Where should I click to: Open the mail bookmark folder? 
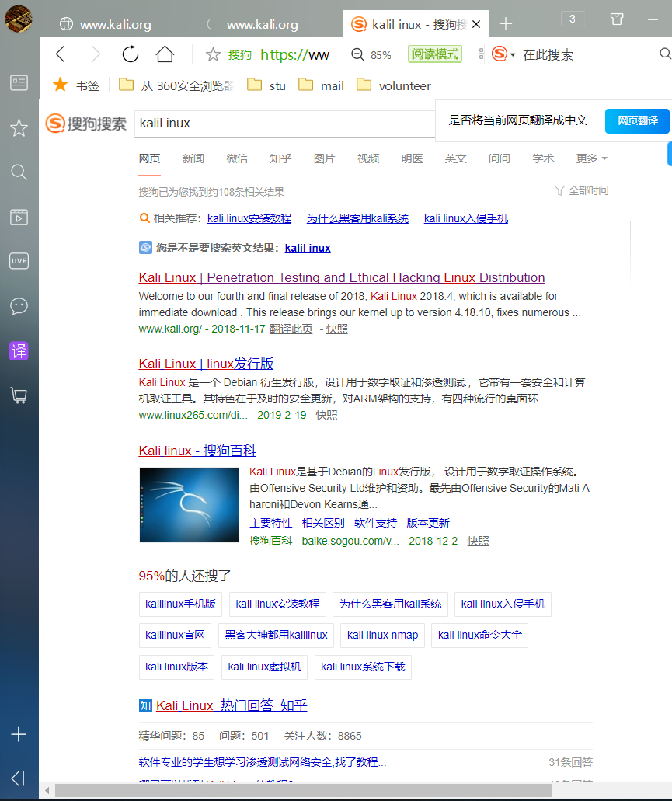click(x=321, y=85)
